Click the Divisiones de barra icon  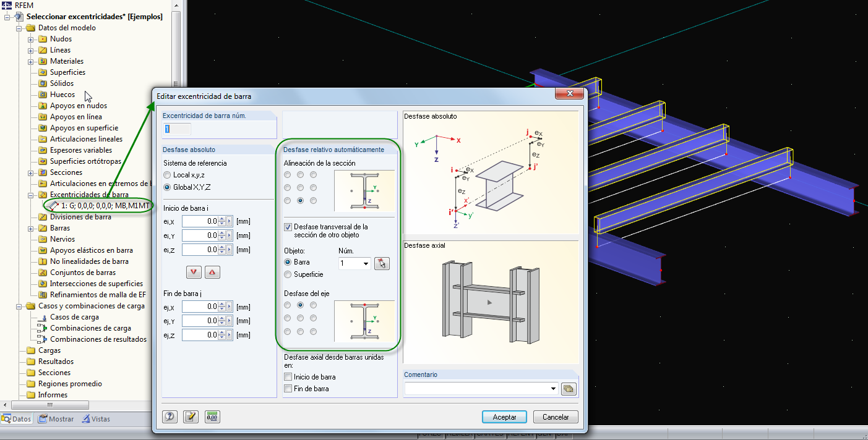[43, 217]
